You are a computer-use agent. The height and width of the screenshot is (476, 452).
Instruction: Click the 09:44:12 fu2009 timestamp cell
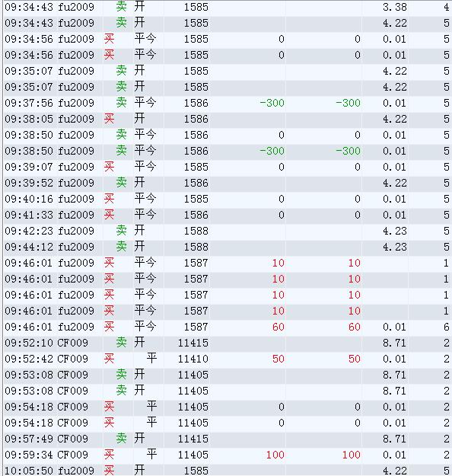(30, 247)
